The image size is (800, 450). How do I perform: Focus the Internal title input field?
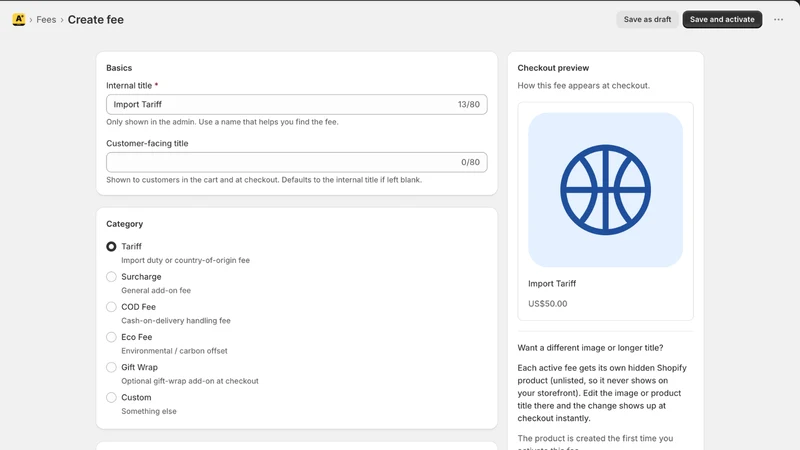(x=296, y=104)
